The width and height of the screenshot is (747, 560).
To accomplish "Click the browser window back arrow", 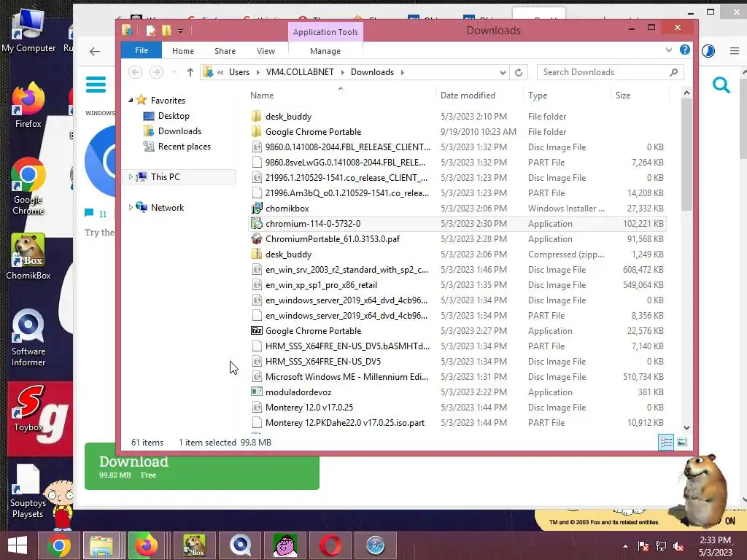I will click(95, 52).
